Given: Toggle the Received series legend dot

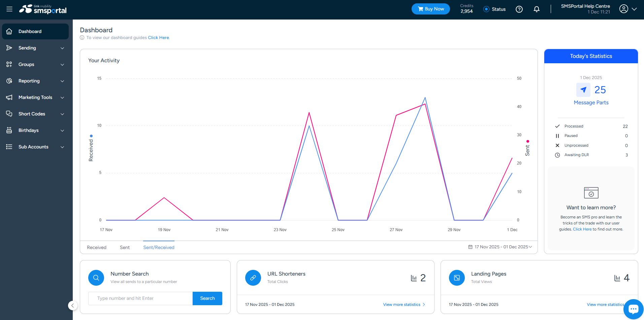Looking at the screenshot, I should click(x=91, y=136).
